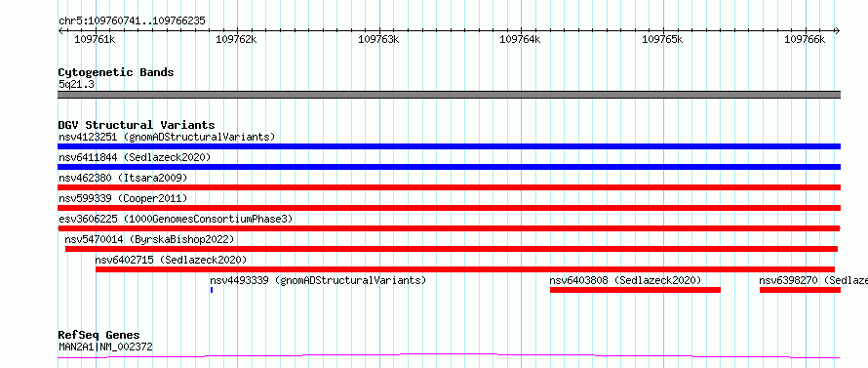Open variant label nsv599339 (Cooper2011)
The image size is (868, 368).
(x=123, y=198)
